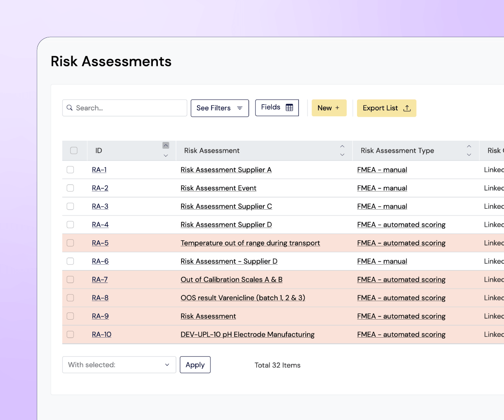Image resolution: width=504 pixels, height=420 pixels.
Task: Sort ID column ascending arrow
Action: pos(166,145)
